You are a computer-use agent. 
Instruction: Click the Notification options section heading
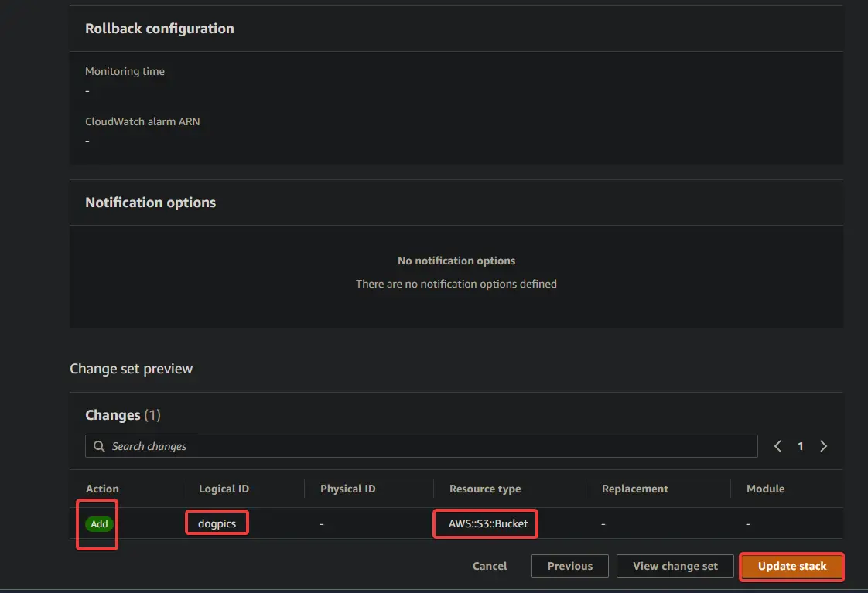pos(150,202)
